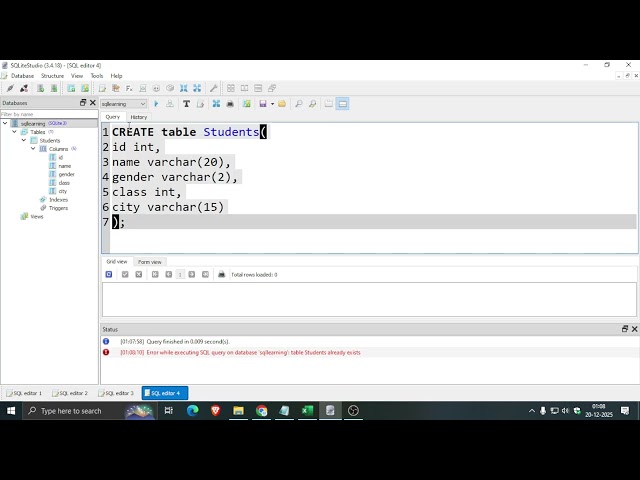Screen dimensions: 640x480
Task: Open Microsoft Edge from taskbar
Action: (x=192, y=411)
